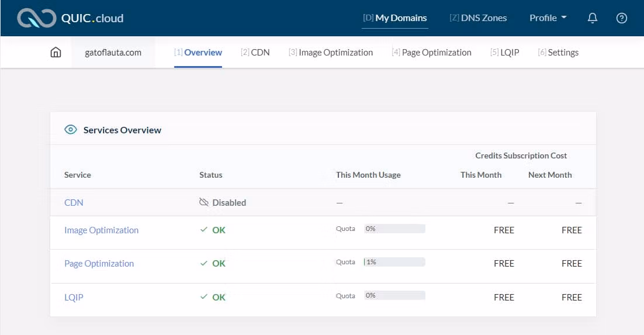Screen dimensions: 644x335
Task: Open My Domains in top navigation
Action: pyautogui.click(x=394, y=18)
